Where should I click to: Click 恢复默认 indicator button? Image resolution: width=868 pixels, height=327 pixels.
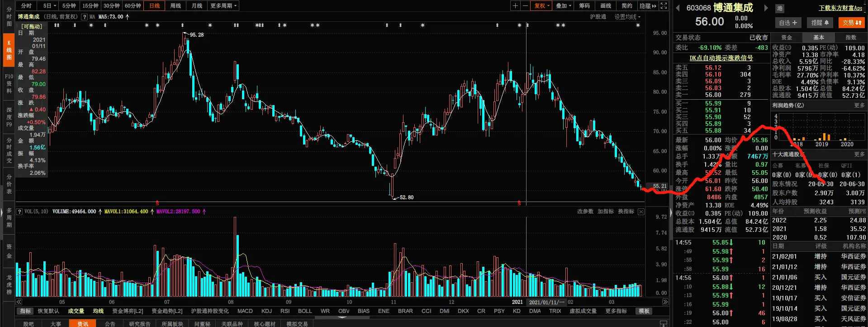pyautogui.click(x=48, y=311)
